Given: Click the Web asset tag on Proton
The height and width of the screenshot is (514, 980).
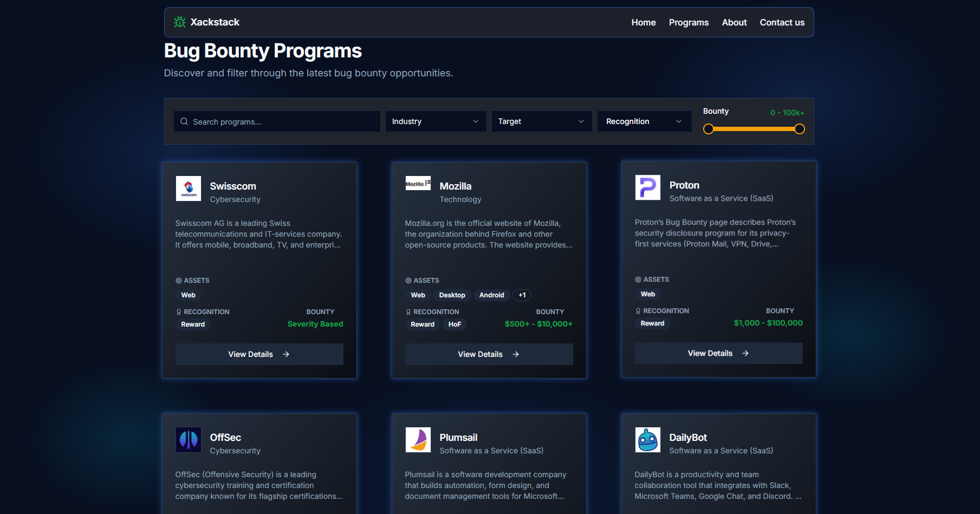Looking at the screenshot, I should click(x=648, y=294).
